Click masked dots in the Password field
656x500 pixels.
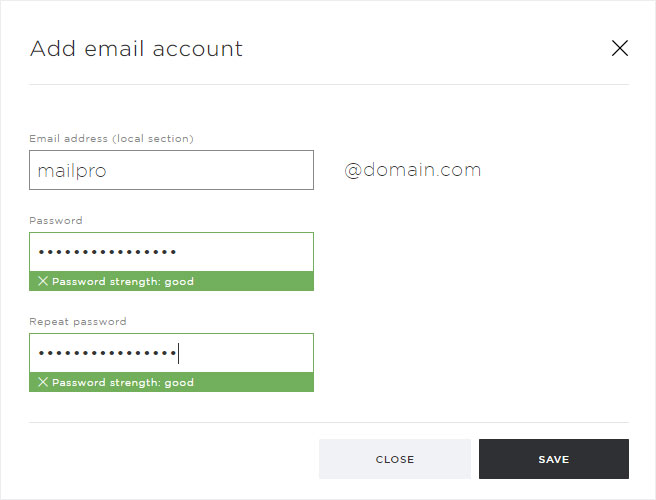point(107,252)
